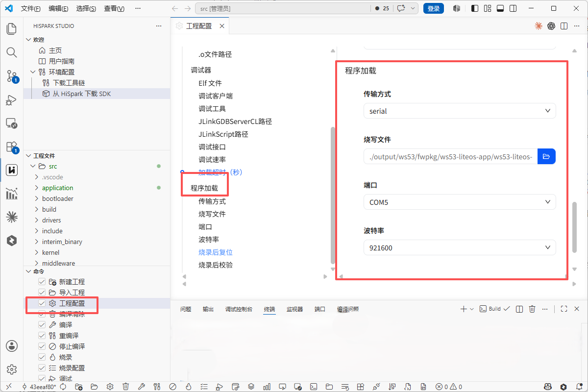Open the Manage gear in activity bar
This screenshot has width=588, height=392.
[11, 369]
